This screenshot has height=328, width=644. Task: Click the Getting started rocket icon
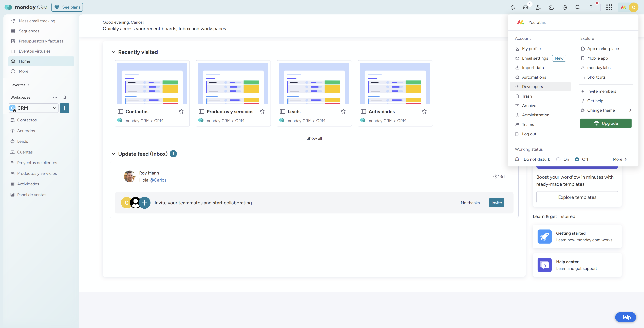tap(544, 236)
